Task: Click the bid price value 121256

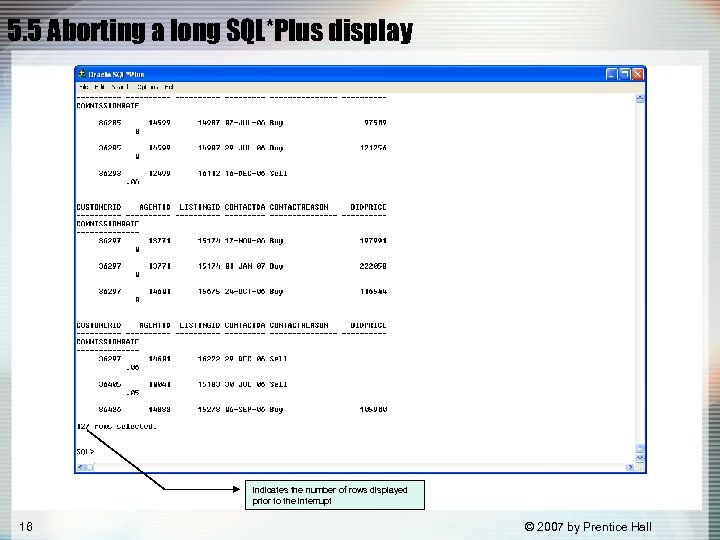Action: pos(373,148)
